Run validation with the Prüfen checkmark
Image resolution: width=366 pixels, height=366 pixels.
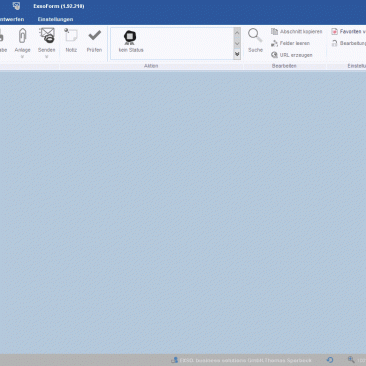point(94,35)
